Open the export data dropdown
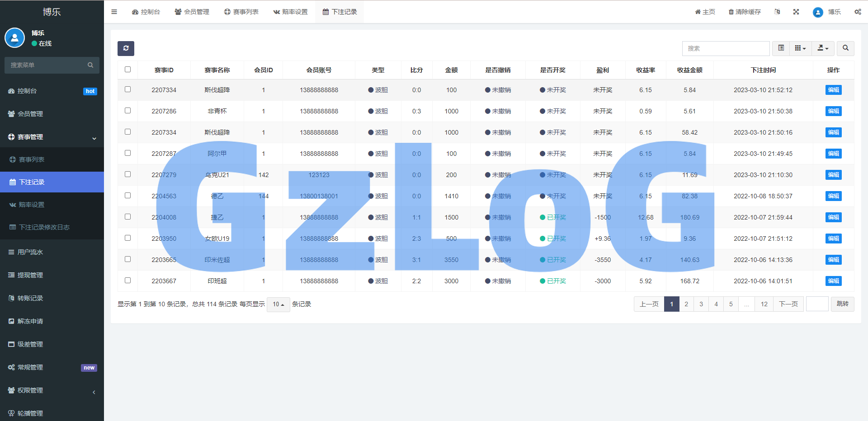 pos(823,48)
